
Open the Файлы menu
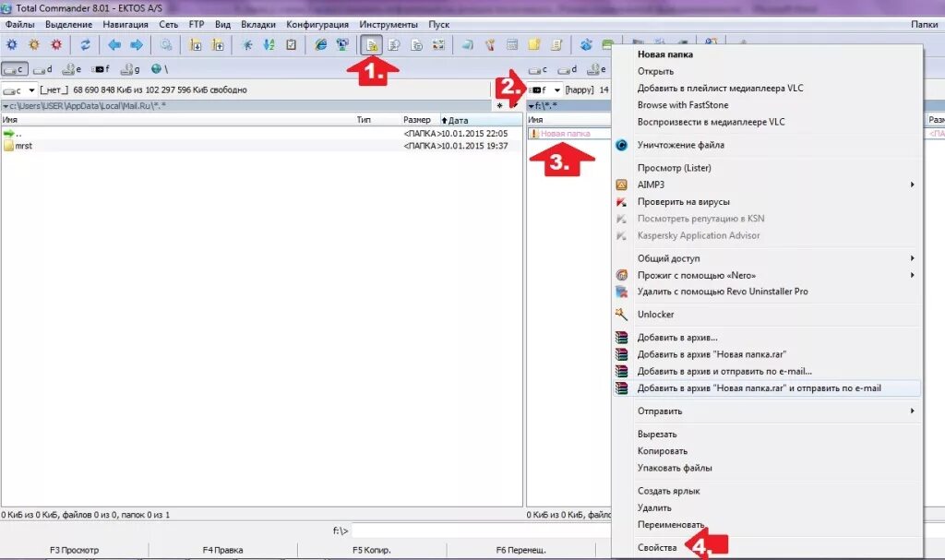click(x=20, y=25)
